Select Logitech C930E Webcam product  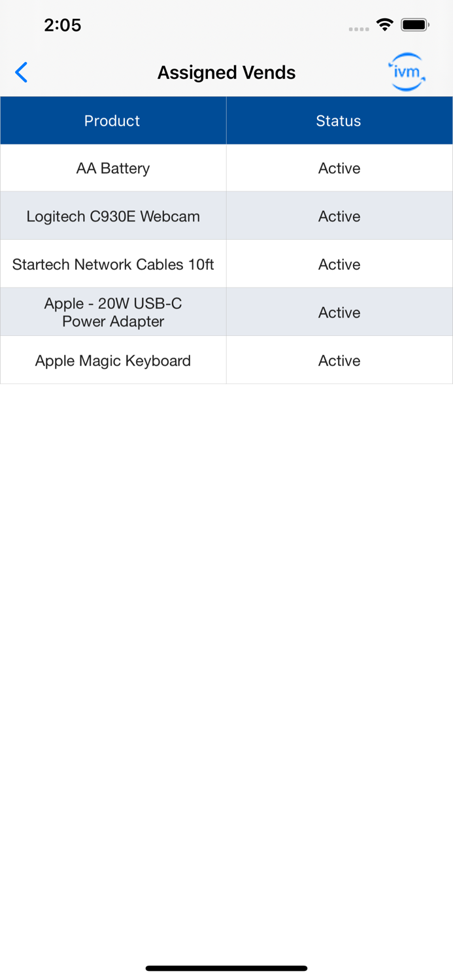pyautogui.click(x=113, y=216)
